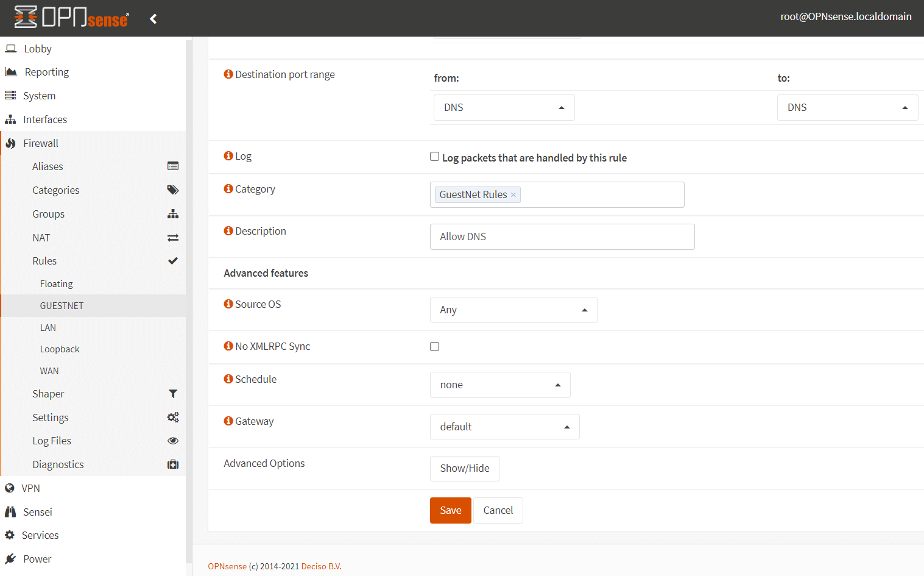Click the Log Files eye icon
Screen dimensions: 924x576
(173, 441)
